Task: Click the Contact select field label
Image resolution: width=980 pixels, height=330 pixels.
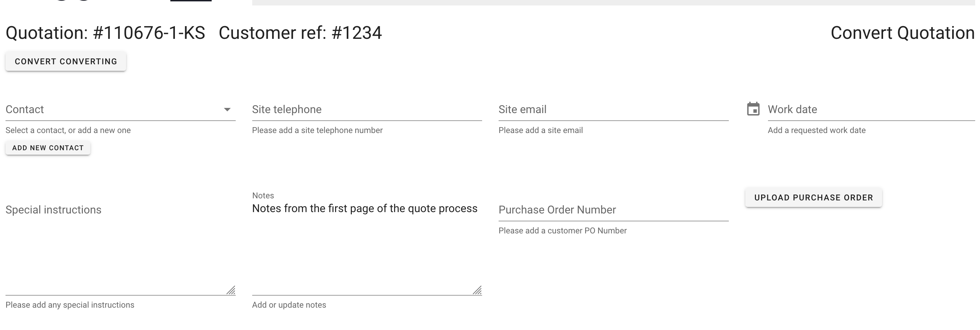Action: pos(25,110)
